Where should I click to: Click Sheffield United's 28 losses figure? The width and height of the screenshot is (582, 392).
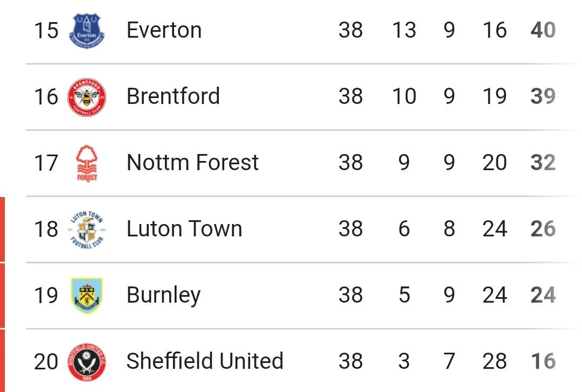pos(494,361)
